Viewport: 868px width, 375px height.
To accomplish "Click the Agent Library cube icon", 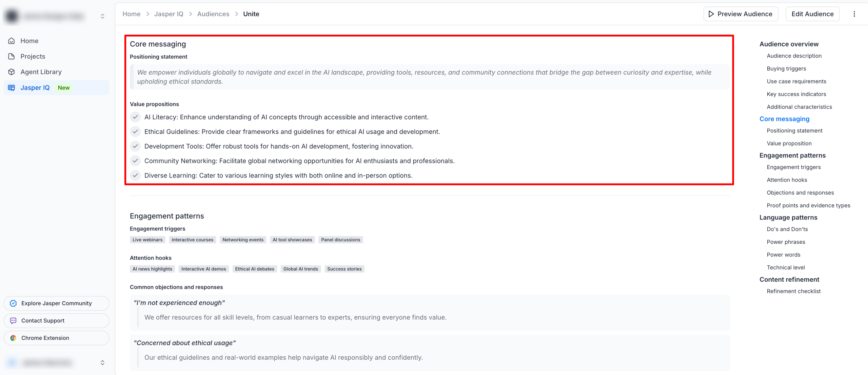I will tap(12, 72).
